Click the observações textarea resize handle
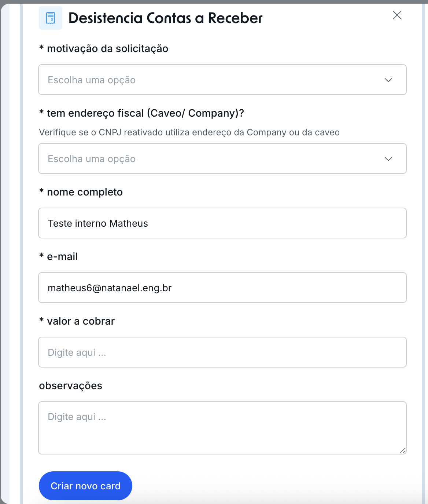 click(x=403, y=450)
